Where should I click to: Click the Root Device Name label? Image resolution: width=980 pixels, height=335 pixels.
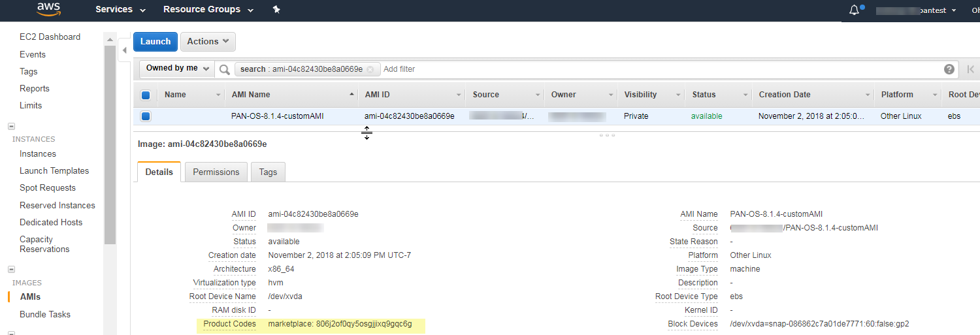point(222,296)
